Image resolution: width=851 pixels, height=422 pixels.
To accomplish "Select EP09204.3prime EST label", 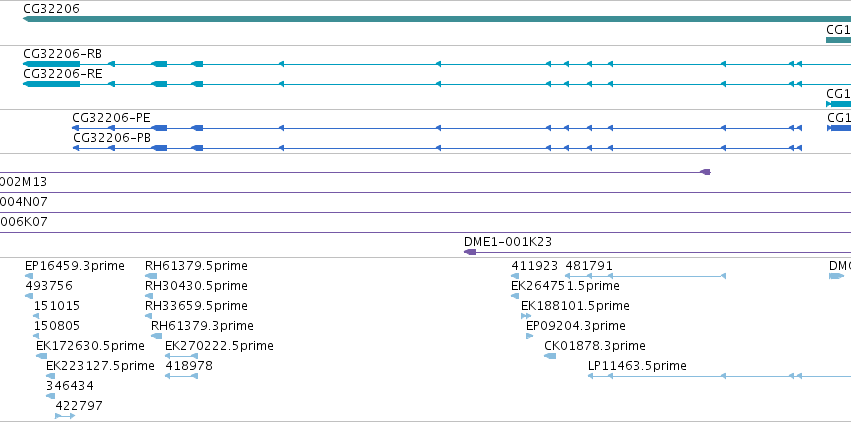I will coord(576,326).
